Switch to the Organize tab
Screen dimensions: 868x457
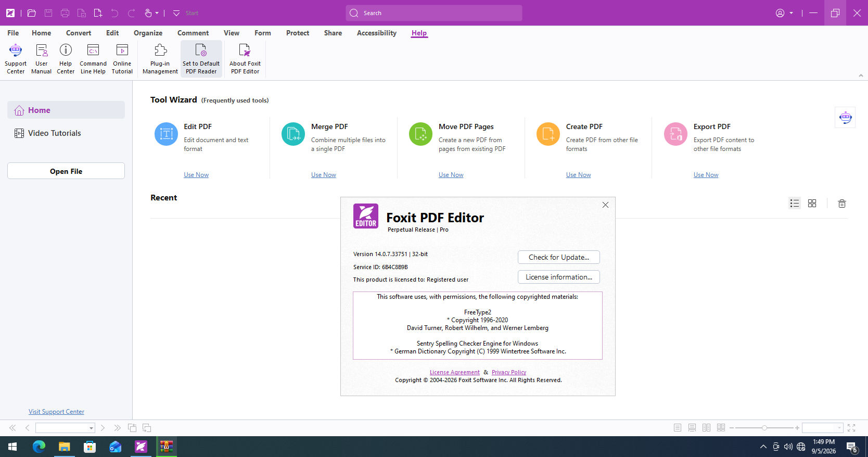click(x=148, y=33)
